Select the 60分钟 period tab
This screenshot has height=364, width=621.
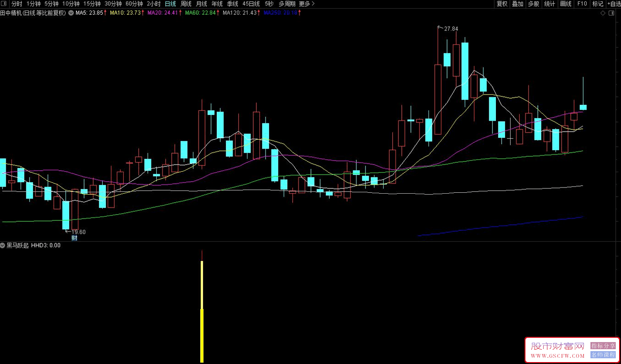(x=134, y=4)
